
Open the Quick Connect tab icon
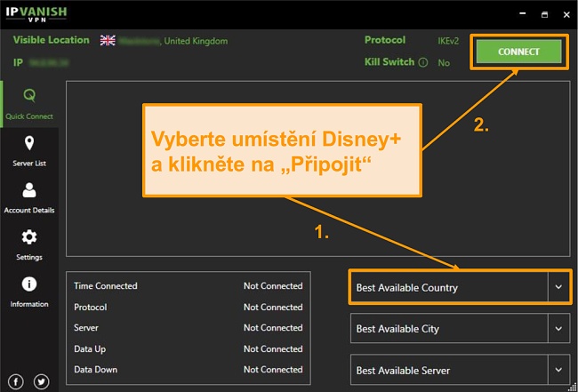[x=29, y=96]
